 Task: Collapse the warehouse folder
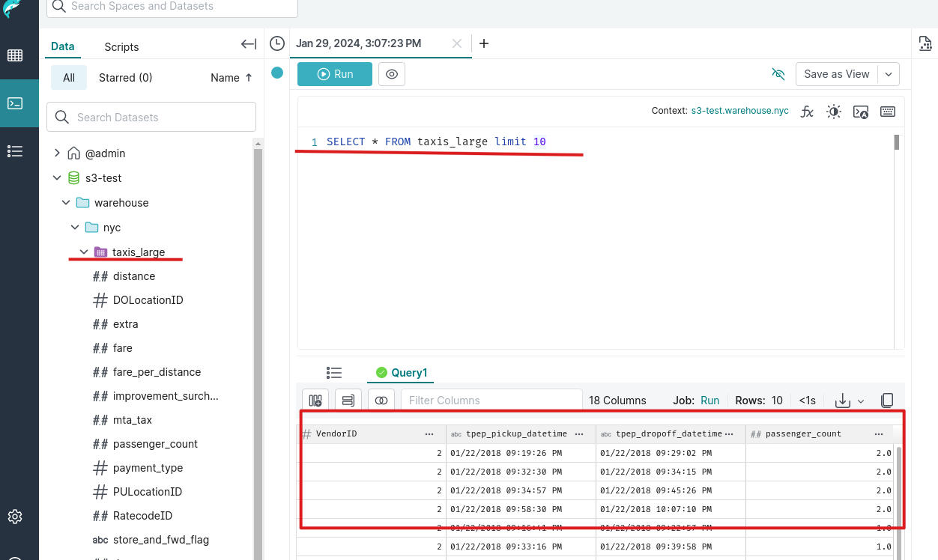pyautogui.click(x=66, y=203)
